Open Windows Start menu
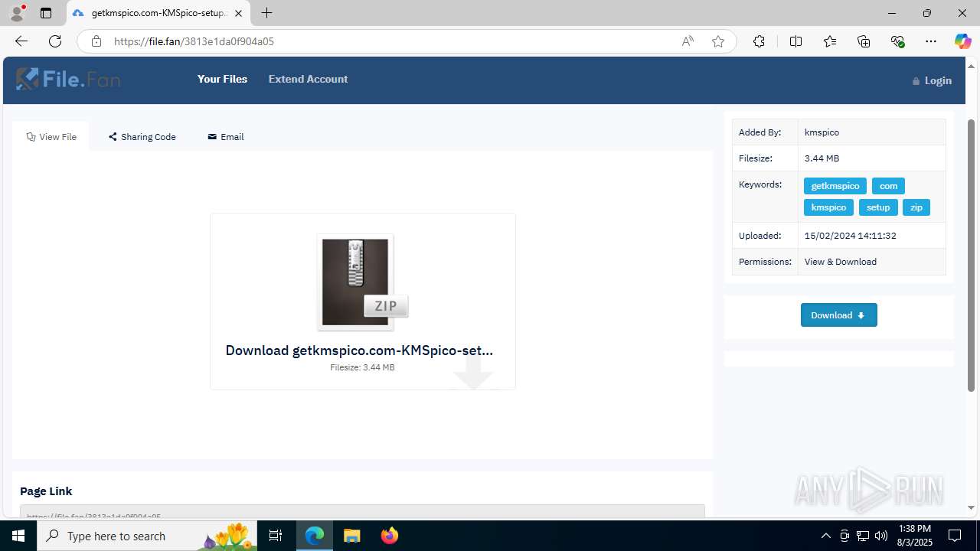The width and height of the screenshot is (980, 551). tap(18, 536)
